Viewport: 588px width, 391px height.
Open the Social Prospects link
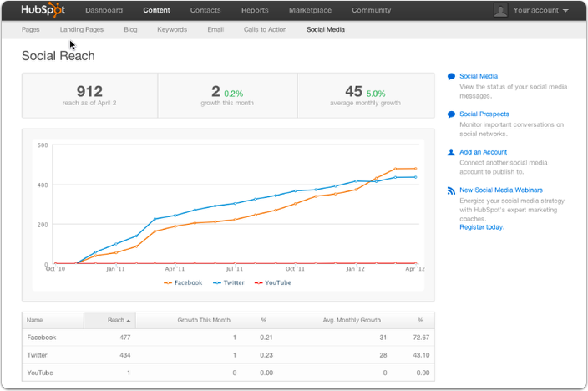[484, 114]
